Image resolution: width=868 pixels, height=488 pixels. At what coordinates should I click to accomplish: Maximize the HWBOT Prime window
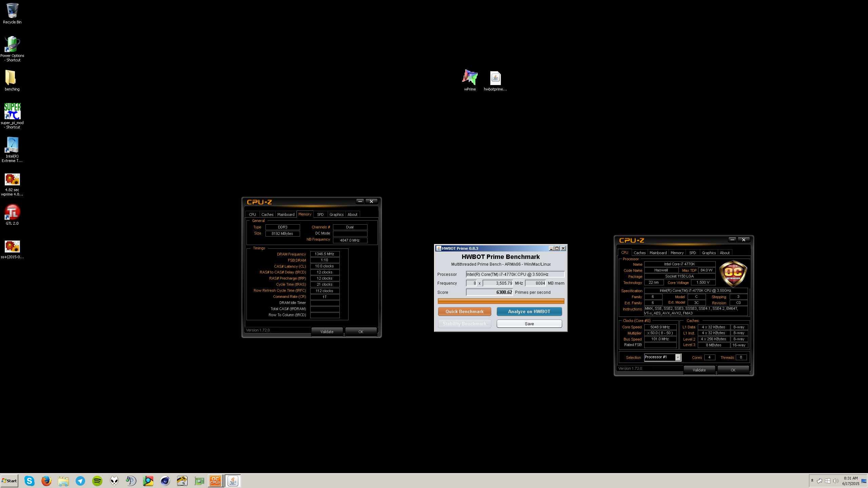(x=557, y=248)
